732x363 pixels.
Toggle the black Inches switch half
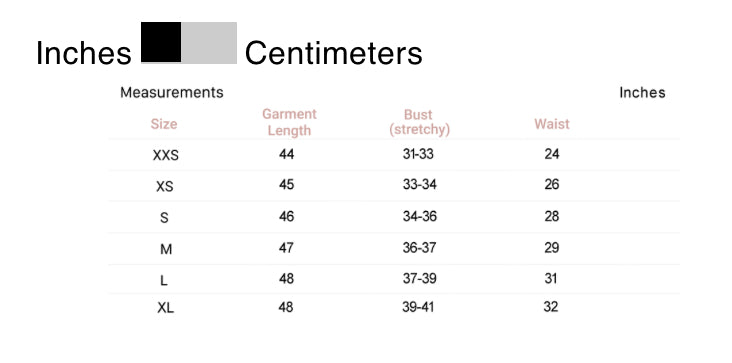[x=161, y=42]
